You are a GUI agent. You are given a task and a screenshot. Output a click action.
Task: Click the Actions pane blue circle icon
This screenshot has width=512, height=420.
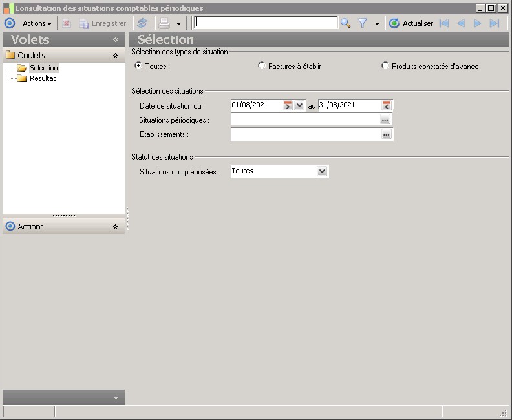click(x=10, y=226)
